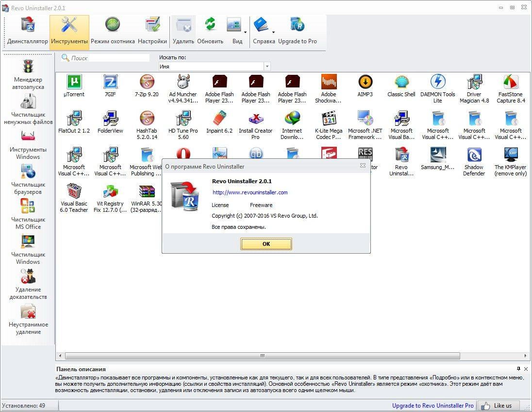Click the Удалить toolbar button

(x=183, y=32)
